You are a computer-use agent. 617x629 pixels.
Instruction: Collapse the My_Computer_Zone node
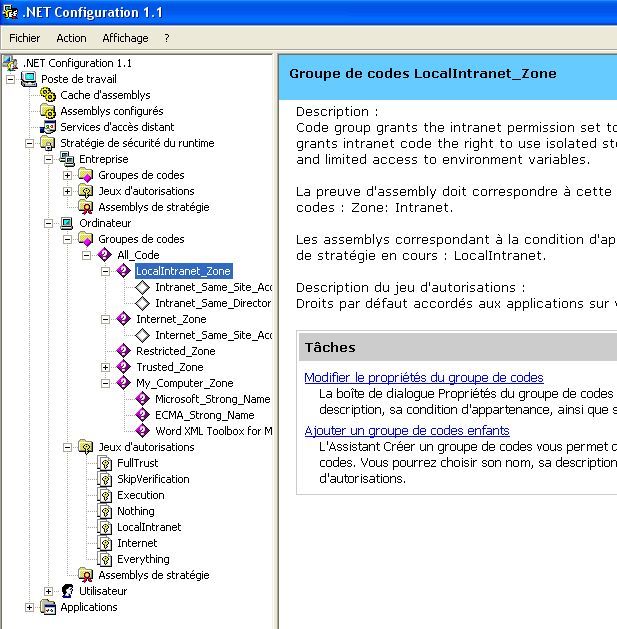[x=106, y=383]
